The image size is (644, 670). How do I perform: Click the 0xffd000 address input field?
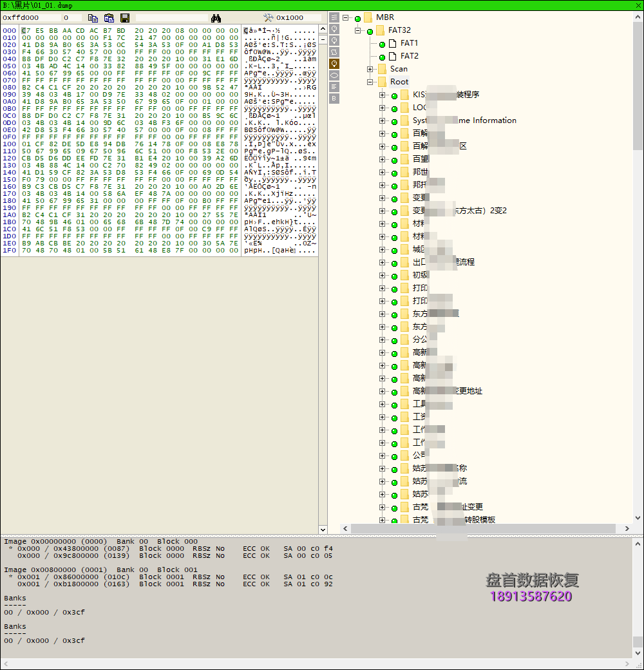point(29,18)
